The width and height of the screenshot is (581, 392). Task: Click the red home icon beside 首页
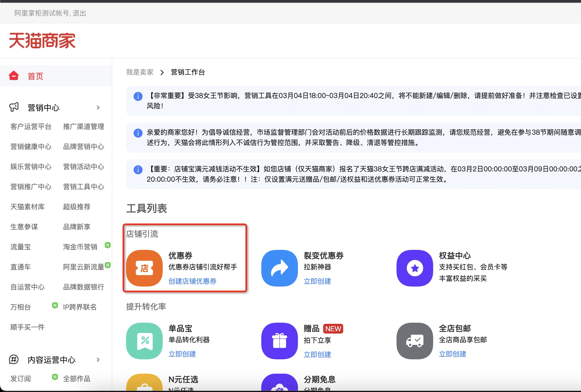[14, 76]
